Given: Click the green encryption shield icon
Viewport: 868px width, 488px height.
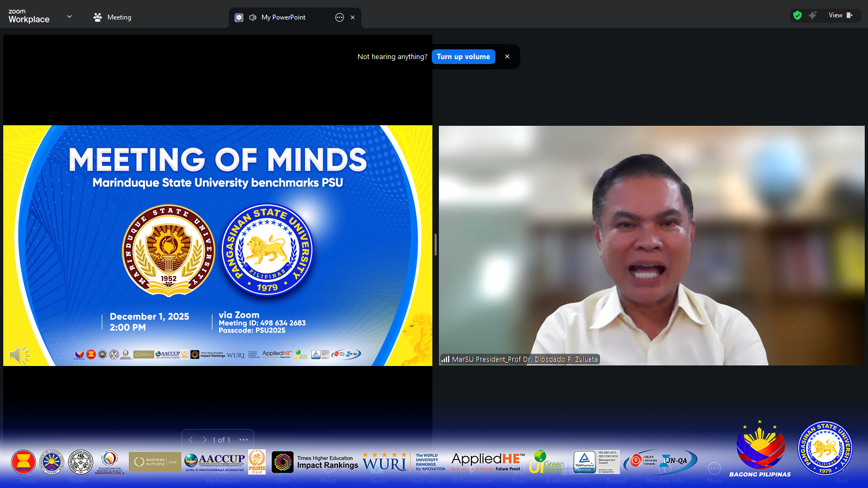Looking at the screenshot, I should [x=797, y=15].
